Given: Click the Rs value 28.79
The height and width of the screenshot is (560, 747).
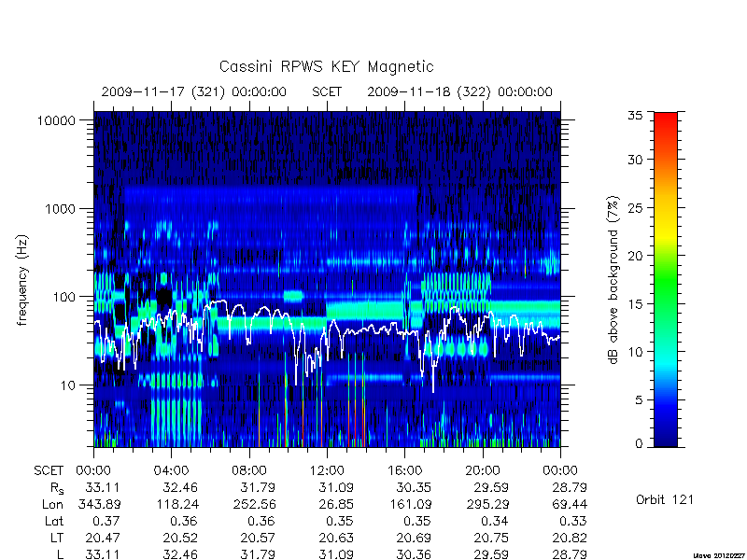Looking at the screenshot, I should pyautogui.click(x=570, y=487).
